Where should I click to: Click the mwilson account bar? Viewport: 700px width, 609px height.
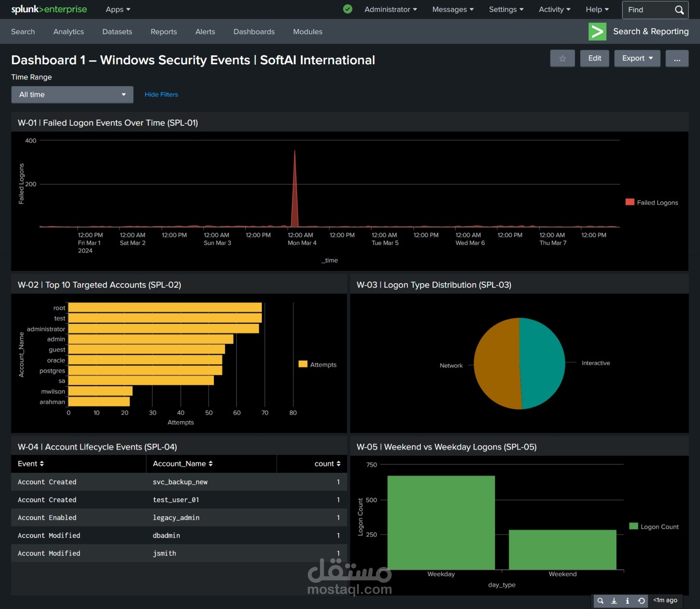pyautogui.click(x=100, y=391)
